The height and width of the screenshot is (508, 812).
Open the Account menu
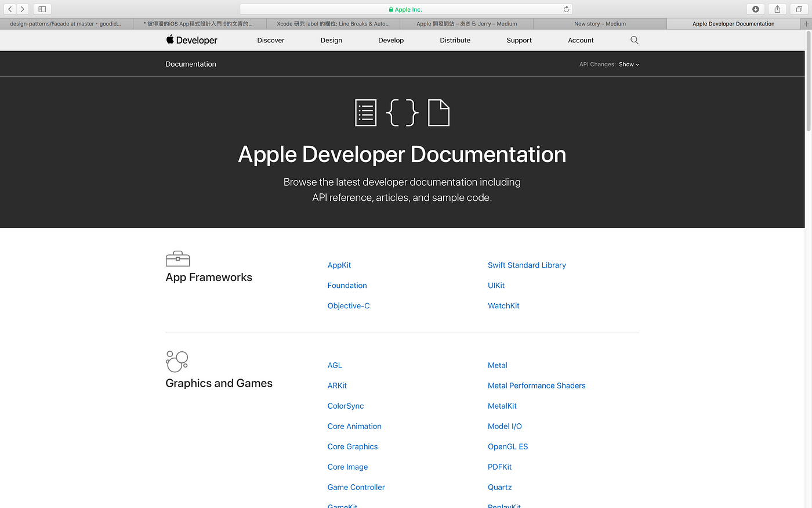581,40
